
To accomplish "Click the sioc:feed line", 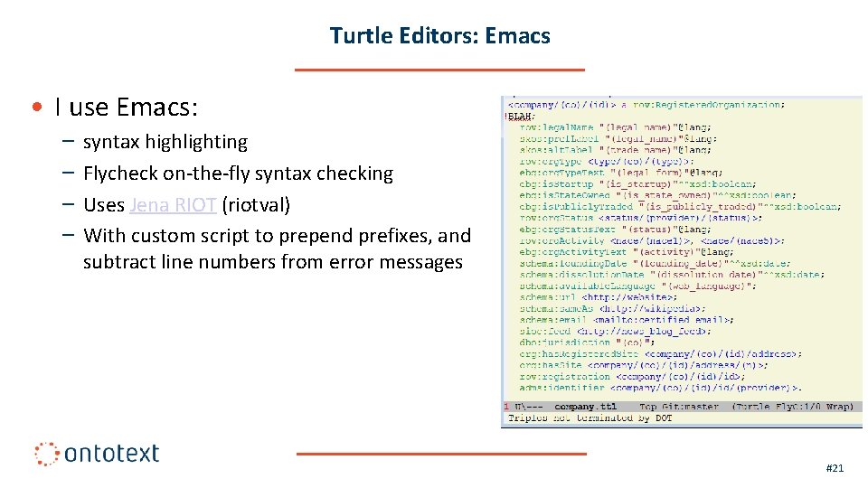I will tap(616, 332).
